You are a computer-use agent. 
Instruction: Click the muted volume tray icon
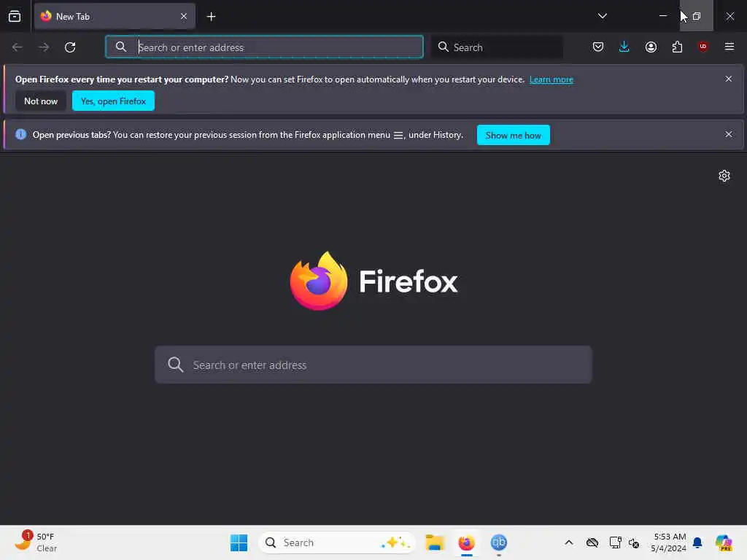pyautogui.click(x=634, y=542)
